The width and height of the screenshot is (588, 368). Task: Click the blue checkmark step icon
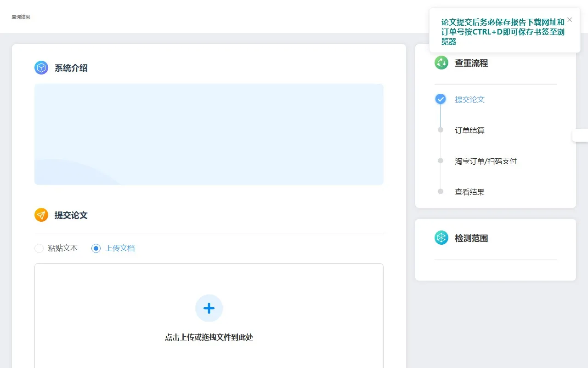pyautogui.click(x=441, y=99)
